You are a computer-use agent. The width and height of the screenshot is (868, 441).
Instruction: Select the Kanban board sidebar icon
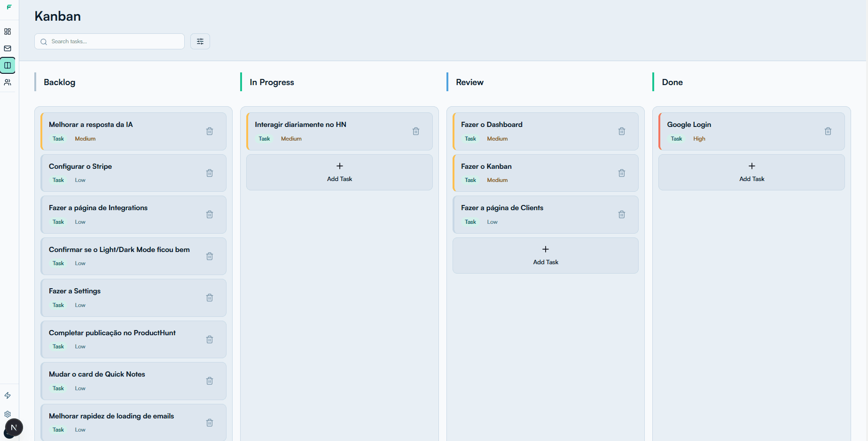pyautogui.click(x=8, y=65)
